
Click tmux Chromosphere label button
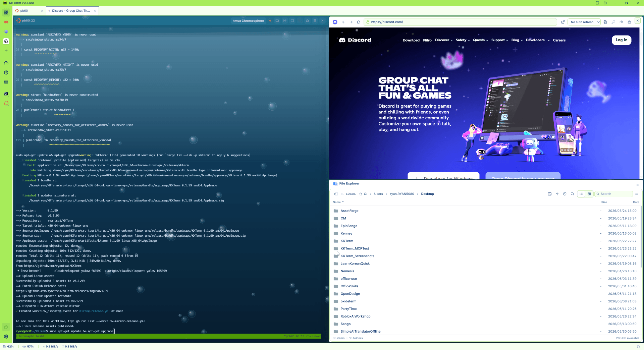pyautogui.click(x=249, y=21)
